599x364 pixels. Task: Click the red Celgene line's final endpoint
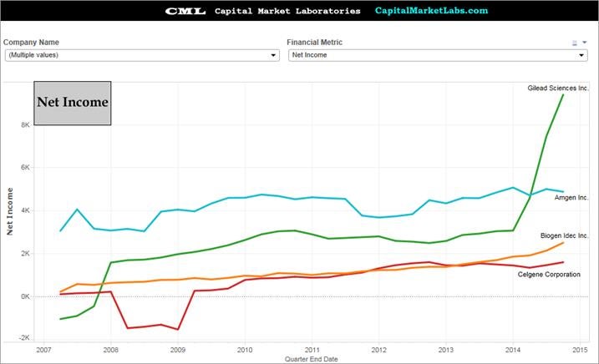pos(563,262)
